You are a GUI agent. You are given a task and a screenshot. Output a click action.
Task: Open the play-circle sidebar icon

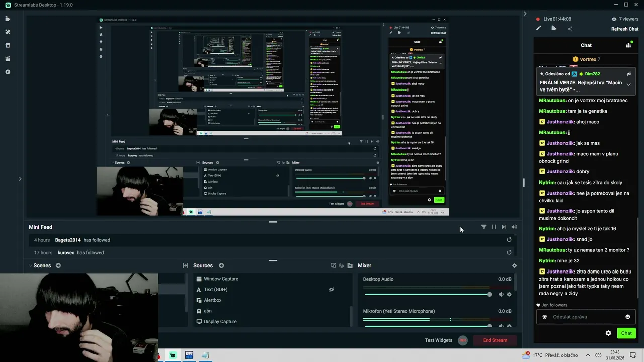(x=8, y=72)
